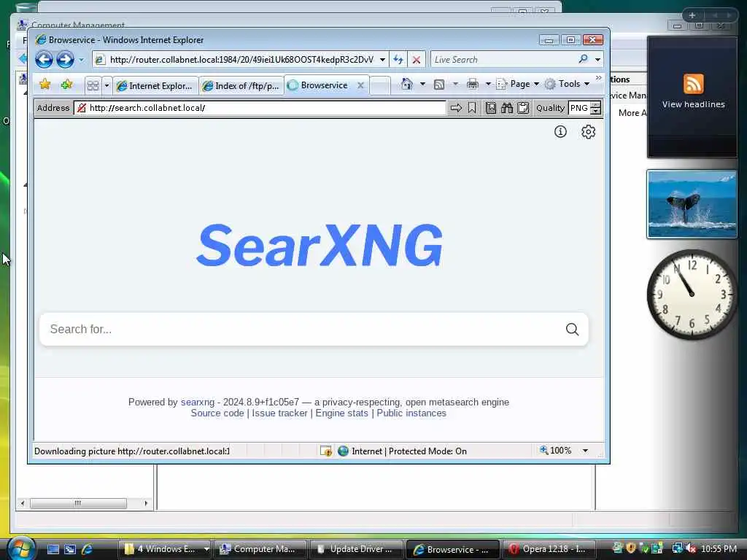Open the Quick Tabs grid view
This screenshot has height=560, width=747.
coord(93,85)
